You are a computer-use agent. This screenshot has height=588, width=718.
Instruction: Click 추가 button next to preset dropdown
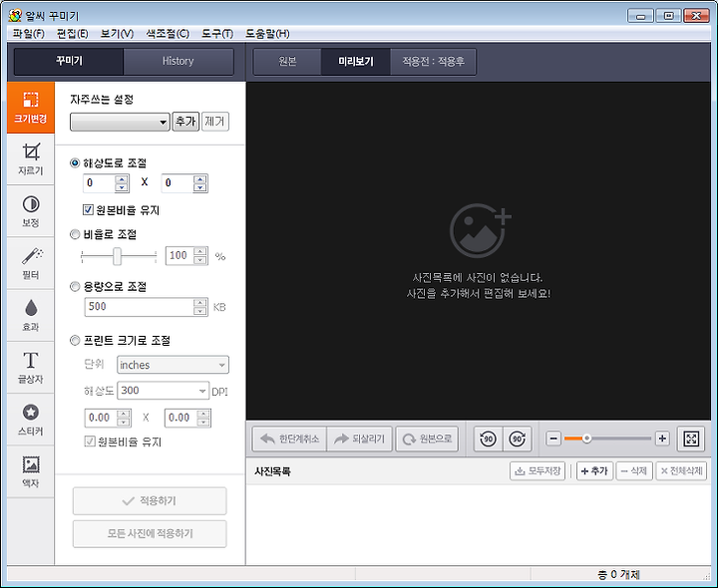[x=185, y=122]
